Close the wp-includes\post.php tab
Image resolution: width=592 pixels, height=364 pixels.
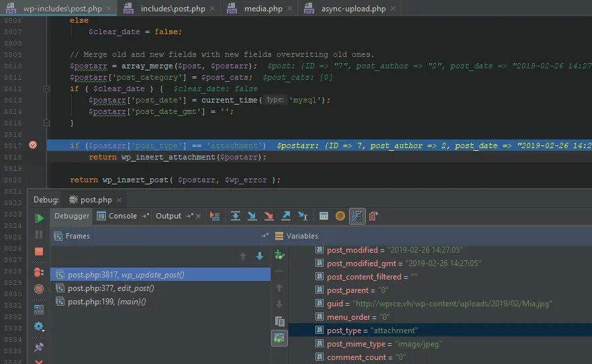pyautogui.click(x=109, y=8)
